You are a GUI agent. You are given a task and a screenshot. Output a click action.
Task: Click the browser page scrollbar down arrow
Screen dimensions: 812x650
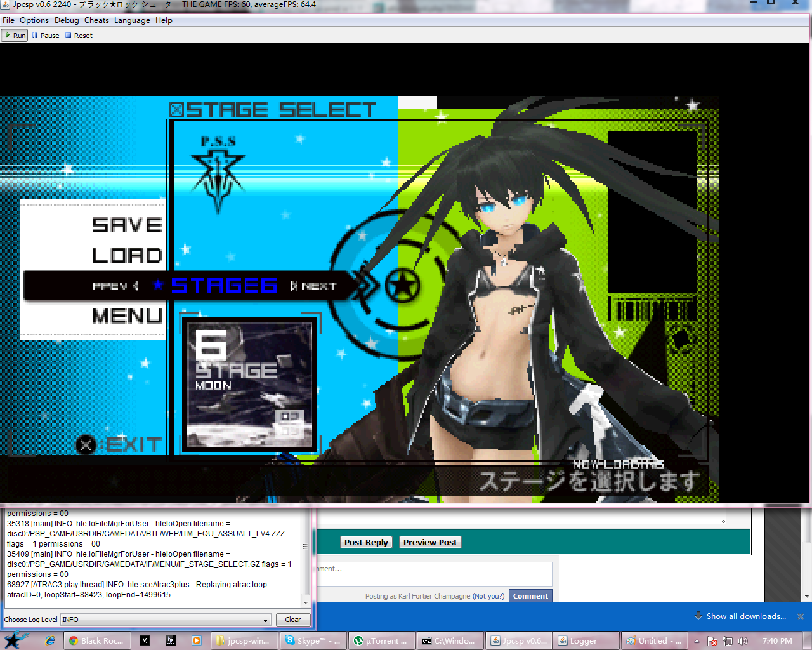[x=807, y=597]
